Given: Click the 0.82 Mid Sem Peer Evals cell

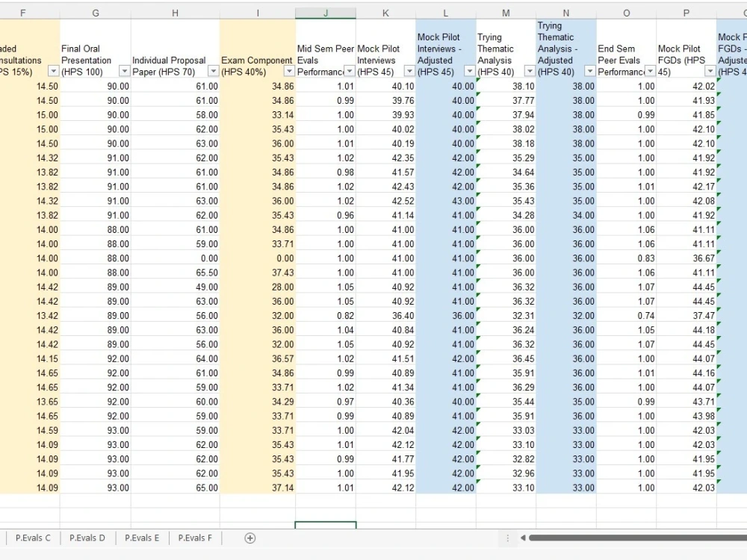Looking at the screenshot, I should (x=326, y=316).
